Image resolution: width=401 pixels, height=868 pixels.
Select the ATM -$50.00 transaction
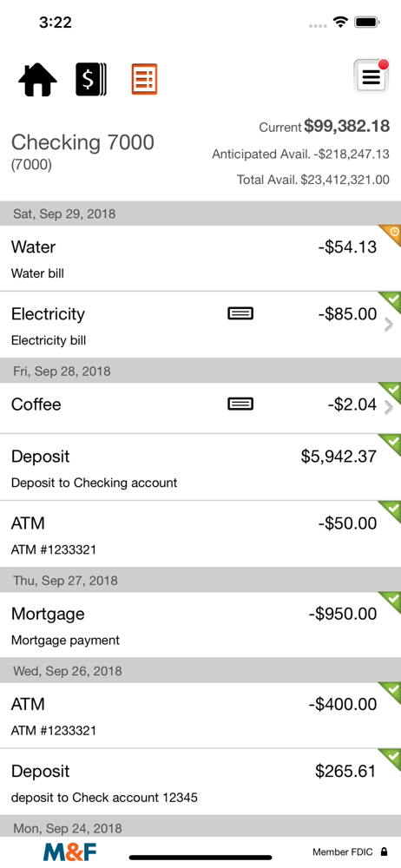tap(200, 534)
